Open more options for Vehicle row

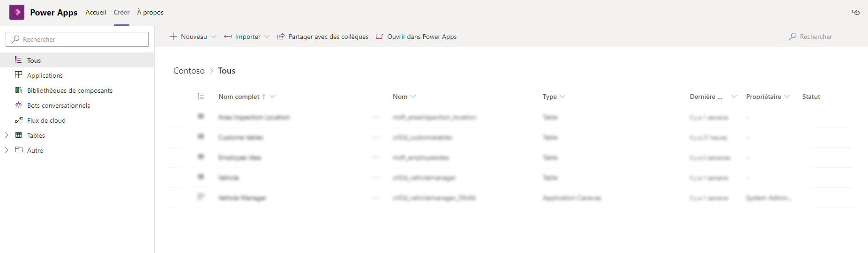click(x=376, y=178)
